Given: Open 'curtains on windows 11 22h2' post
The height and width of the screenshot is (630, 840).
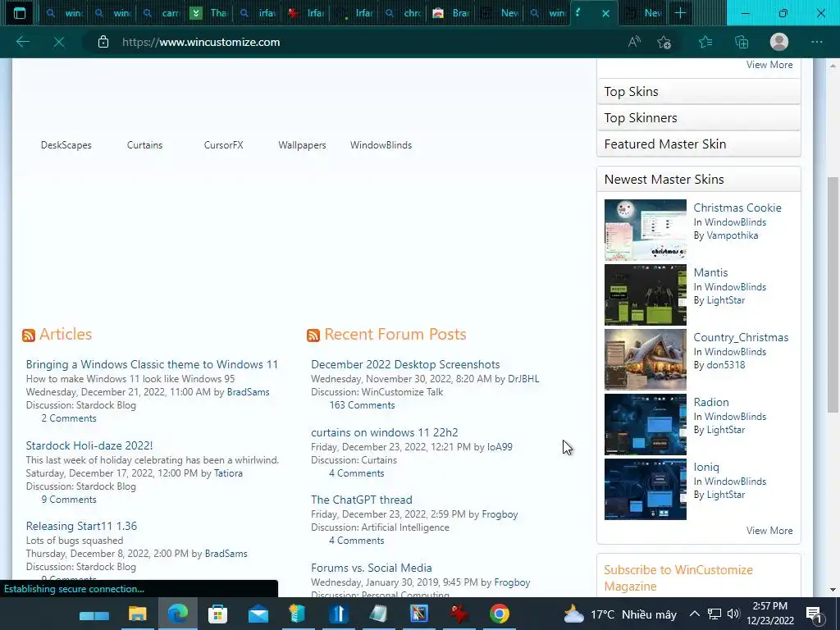Looking at the screenshot, I should pos(385,432).
